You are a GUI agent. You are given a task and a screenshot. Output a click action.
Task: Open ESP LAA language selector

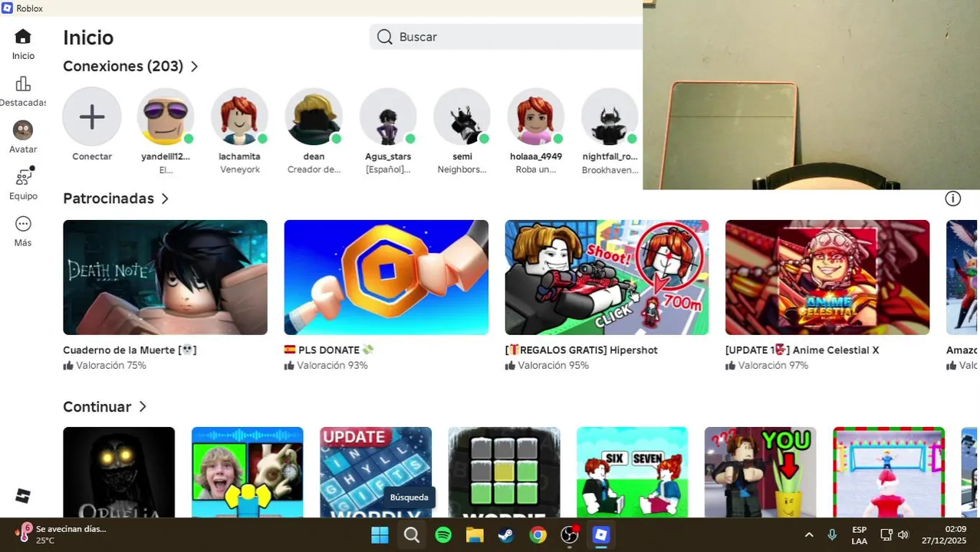point(860,535)
